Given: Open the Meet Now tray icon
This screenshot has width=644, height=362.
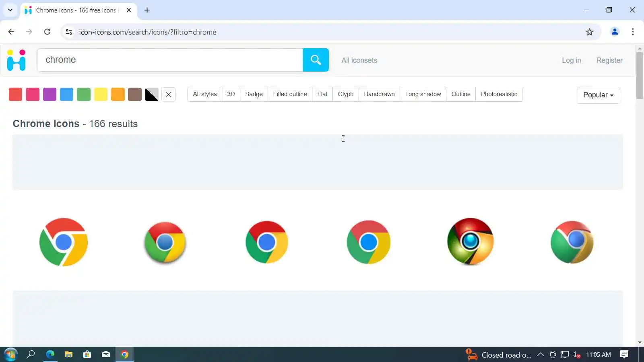Looking at the screenshot, I should pos(553,354).
